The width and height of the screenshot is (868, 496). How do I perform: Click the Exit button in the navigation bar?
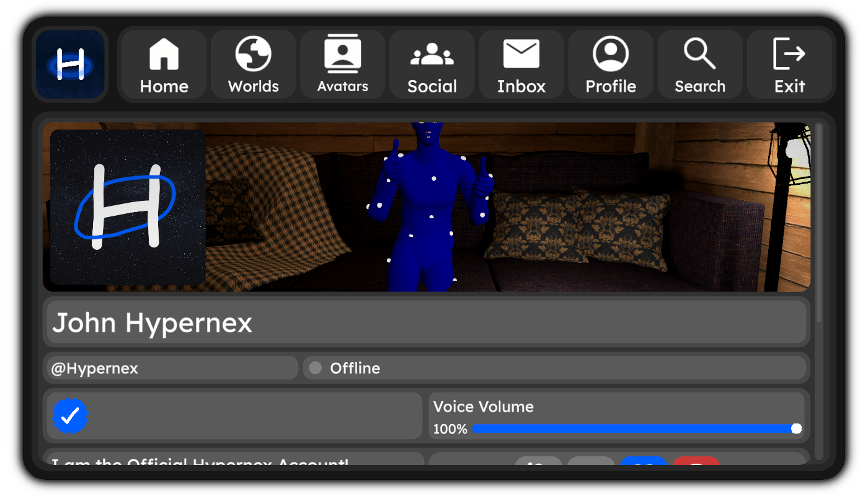click(789, 65)
